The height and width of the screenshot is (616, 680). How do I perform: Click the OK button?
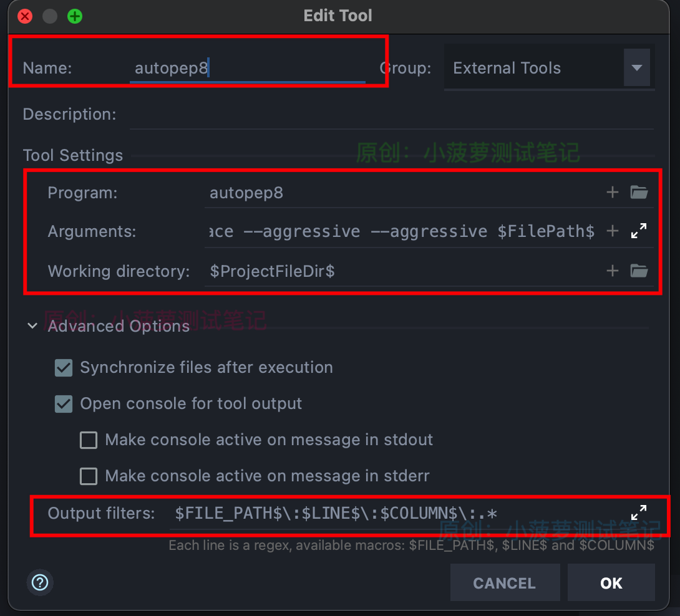[x=611, y=582]
